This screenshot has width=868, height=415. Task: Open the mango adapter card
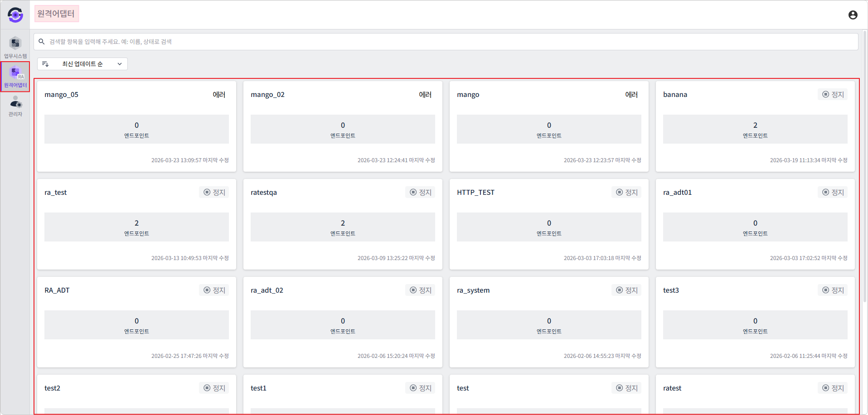point(549,126)
